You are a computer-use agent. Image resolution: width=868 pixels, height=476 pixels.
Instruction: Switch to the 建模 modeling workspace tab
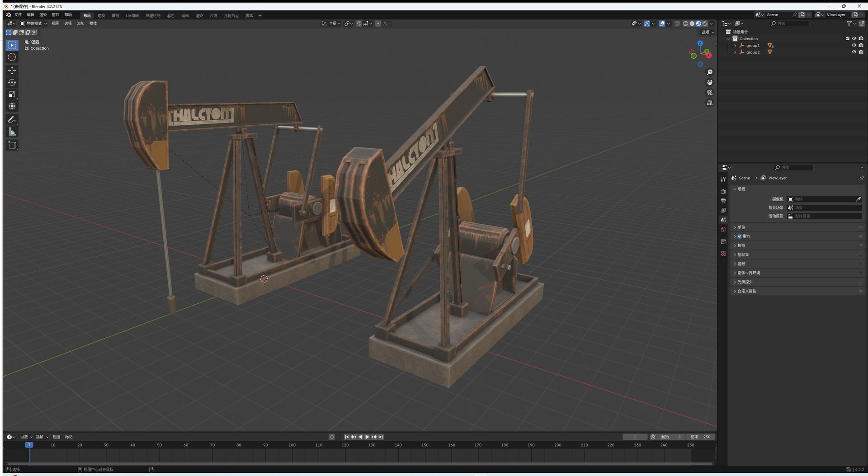click(101, 16)
